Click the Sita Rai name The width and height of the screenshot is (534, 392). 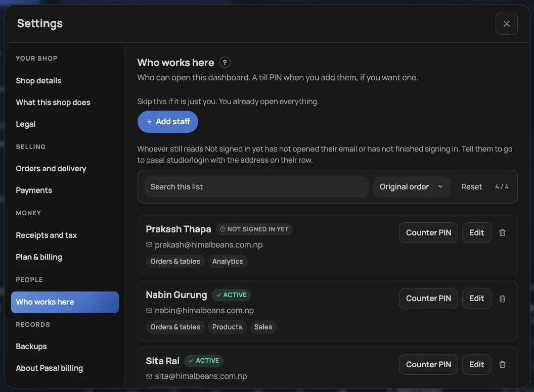tap(162, 361)
